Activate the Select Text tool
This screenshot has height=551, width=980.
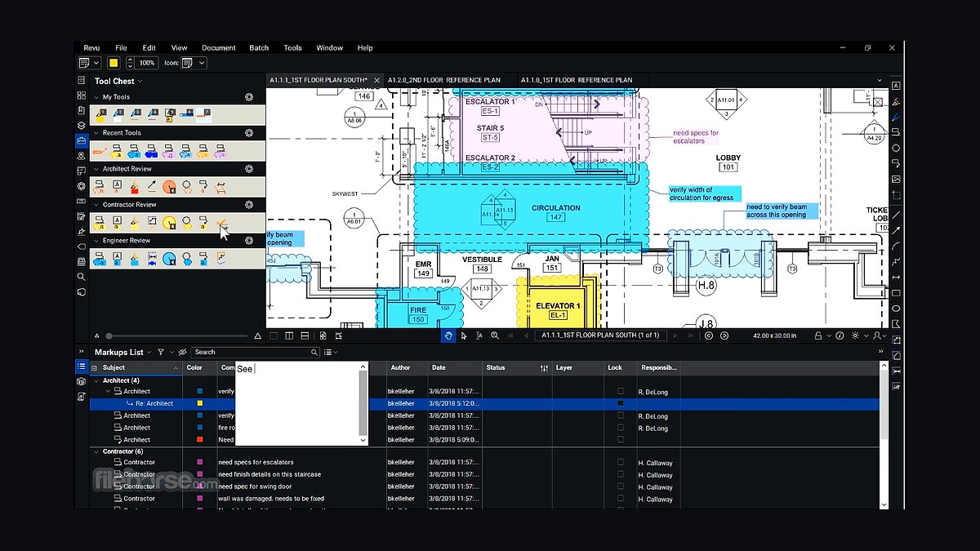479,335
